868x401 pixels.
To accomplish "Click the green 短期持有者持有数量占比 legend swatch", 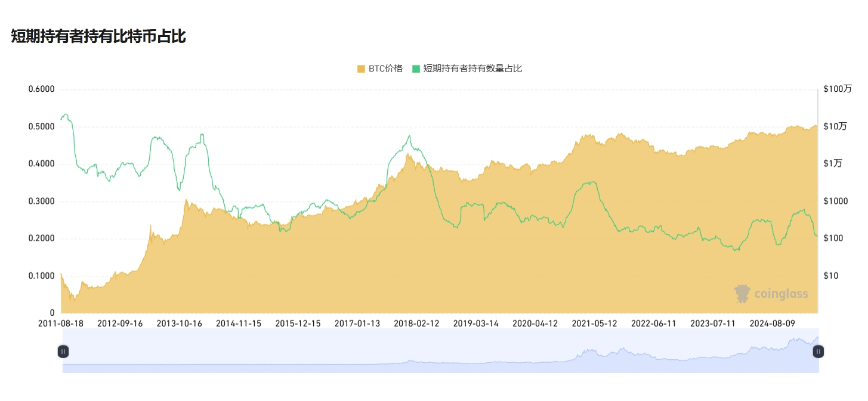I will (416, 69).
